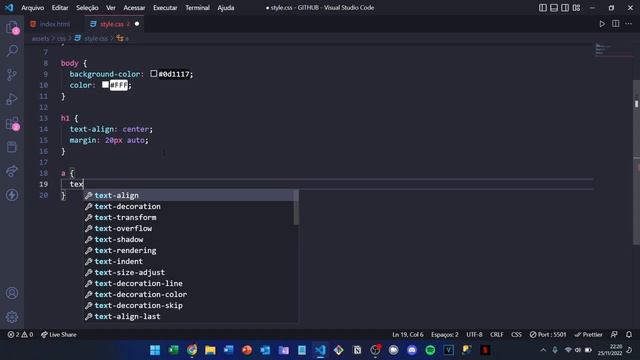This screenshot has height=360, width=640.
Task: Open errors and warnings in status bar
Action: (x=20, y=335)
